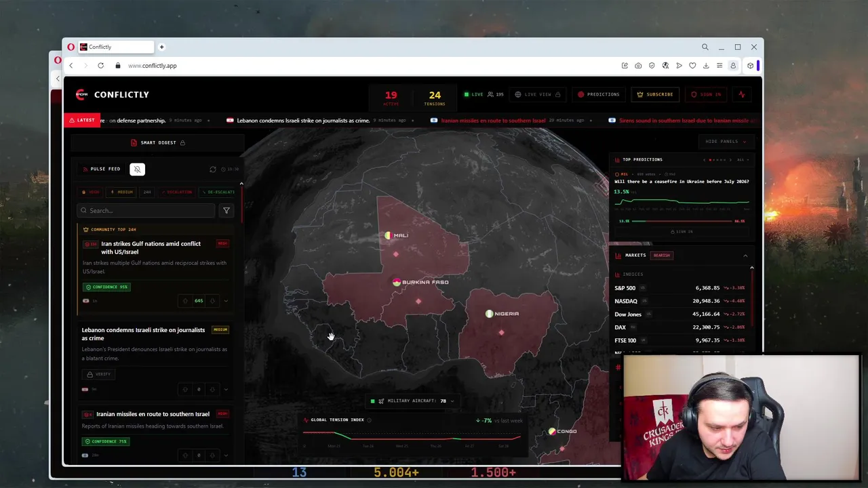The image size is (868, 488).
Task: Click the live users count icon
Action: coord(490,95)
